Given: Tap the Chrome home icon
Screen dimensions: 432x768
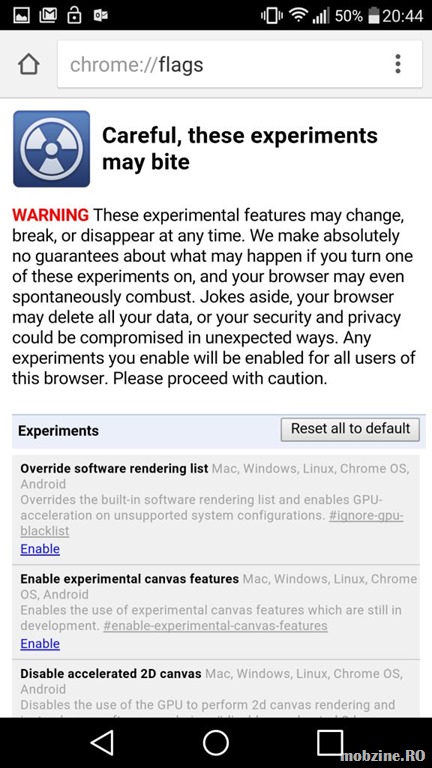Looking at the screenshot, I should (29, 64).
